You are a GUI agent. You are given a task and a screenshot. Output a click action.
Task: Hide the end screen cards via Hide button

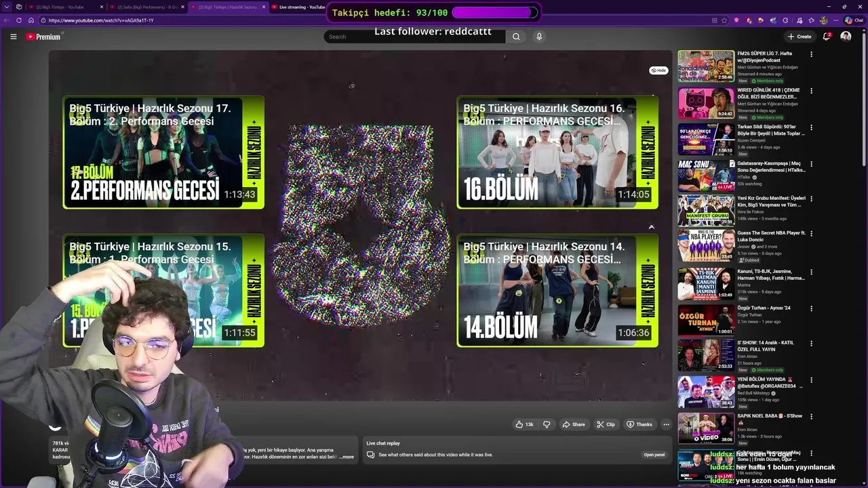pos(658,70)
